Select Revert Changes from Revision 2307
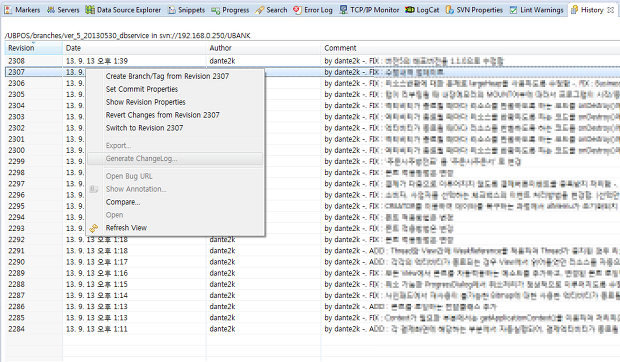Viewport: 620px width, 362px height. [x=175, y=115]
